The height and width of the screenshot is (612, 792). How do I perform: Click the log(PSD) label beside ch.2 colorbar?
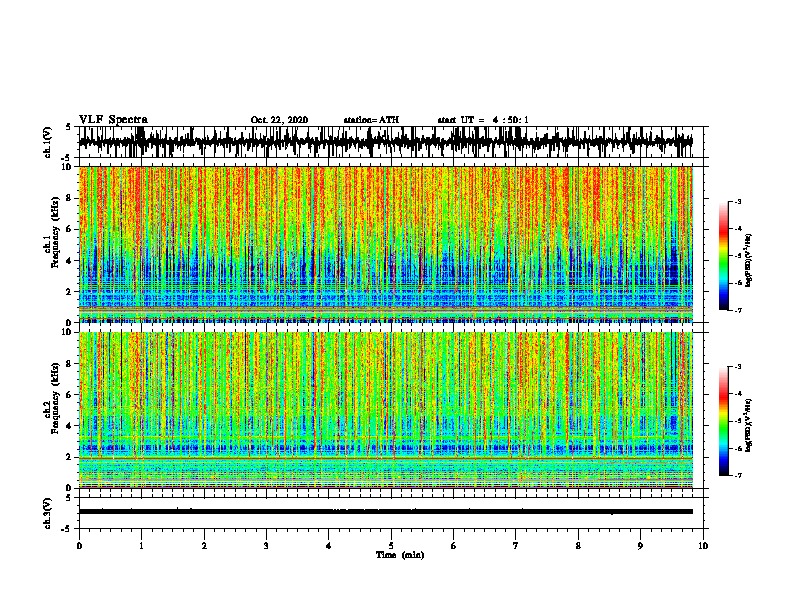tap(749, 425)
